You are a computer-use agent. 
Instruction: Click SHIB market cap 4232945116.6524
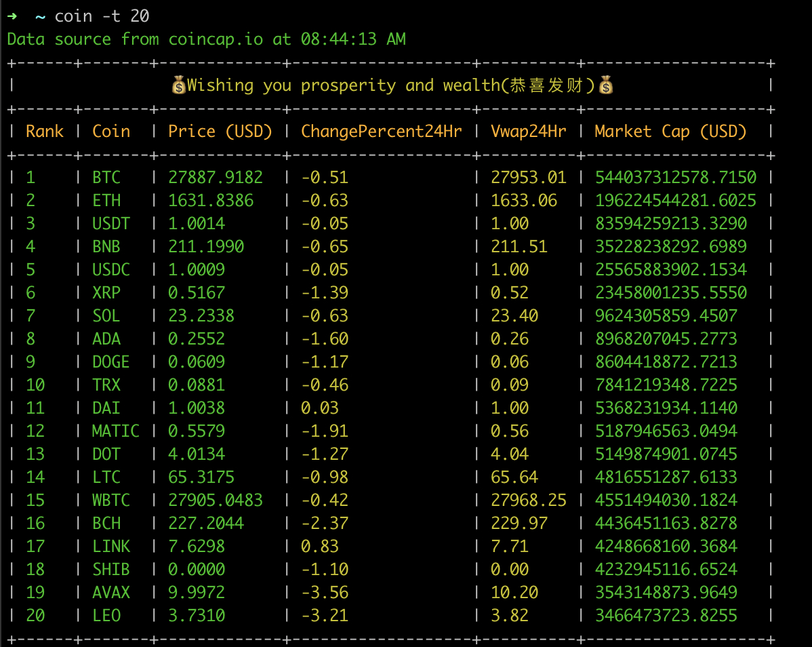click(666, 569)
